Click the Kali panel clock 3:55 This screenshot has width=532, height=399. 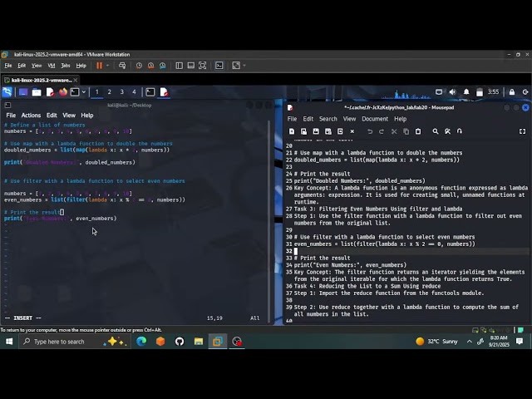(493, 92)
